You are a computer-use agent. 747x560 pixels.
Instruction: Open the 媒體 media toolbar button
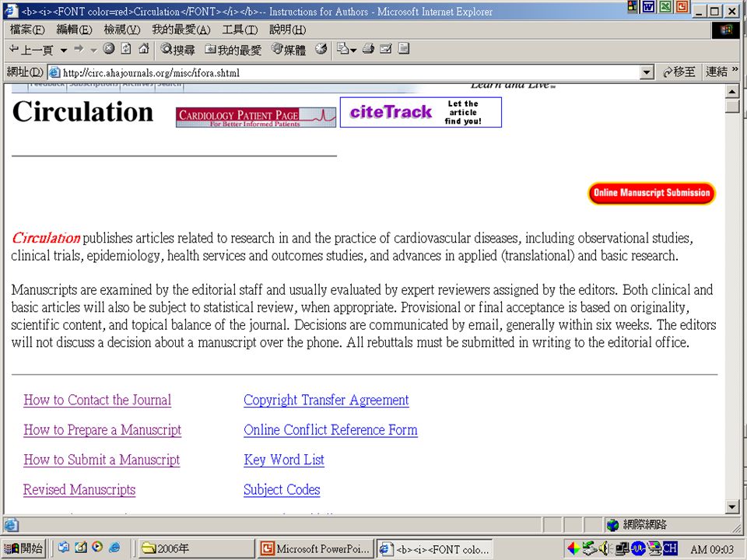(289, 49)
